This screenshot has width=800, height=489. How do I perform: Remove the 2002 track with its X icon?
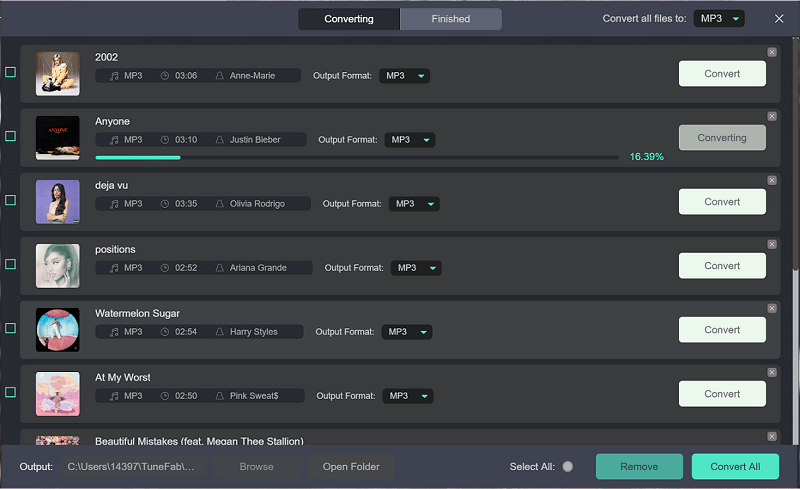pos(771,52)
